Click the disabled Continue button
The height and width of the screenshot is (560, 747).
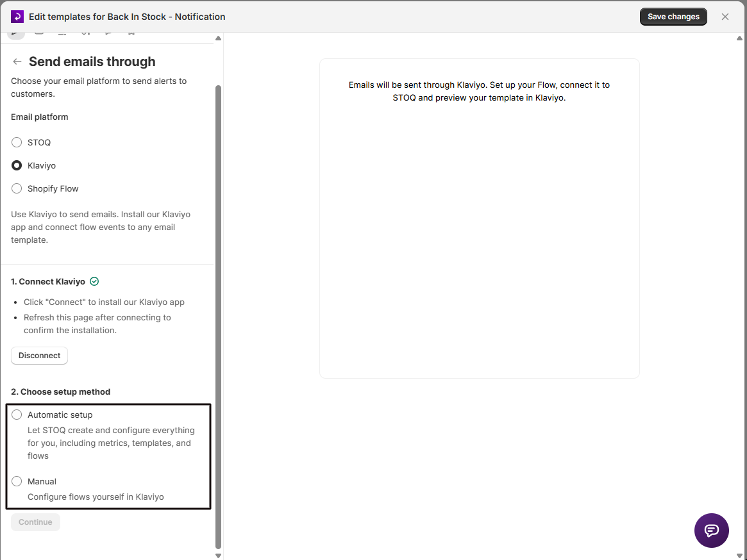tap(36, 522)
